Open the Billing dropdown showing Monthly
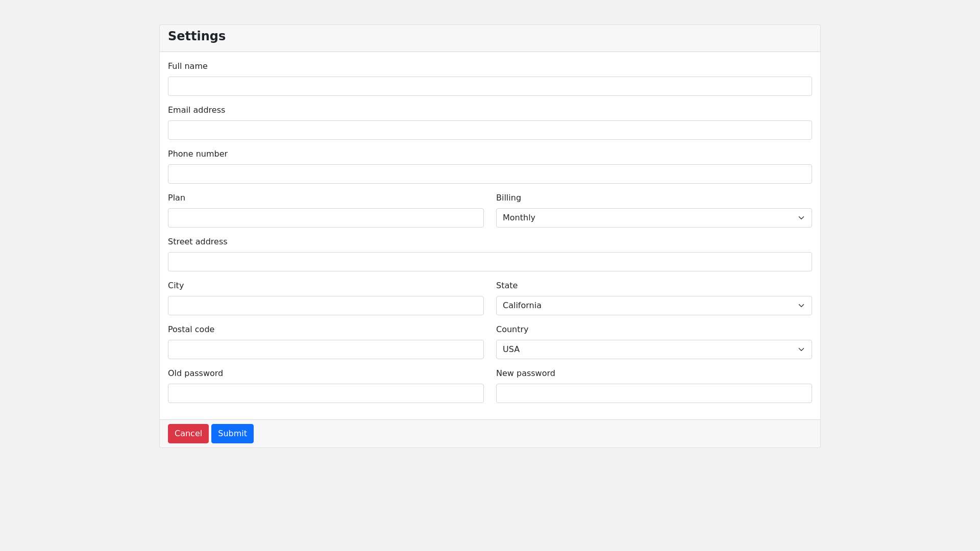The image size is (980, 551). (x=653, y=217)
